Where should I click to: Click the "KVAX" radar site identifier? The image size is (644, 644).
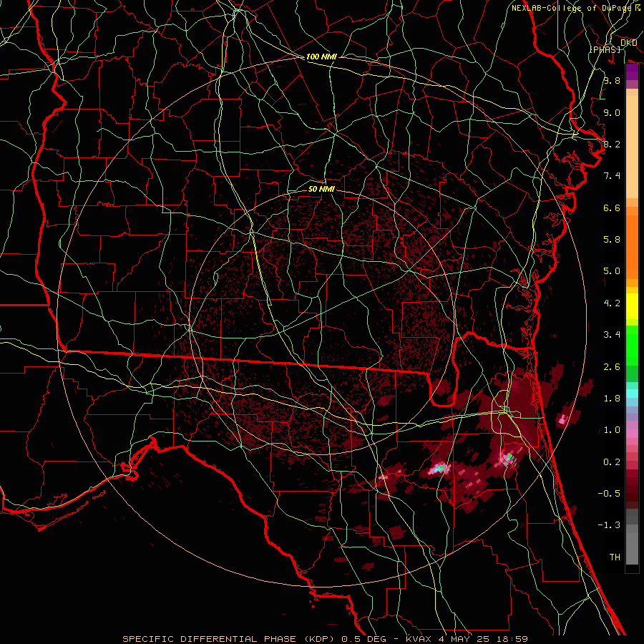pos(418,639)
